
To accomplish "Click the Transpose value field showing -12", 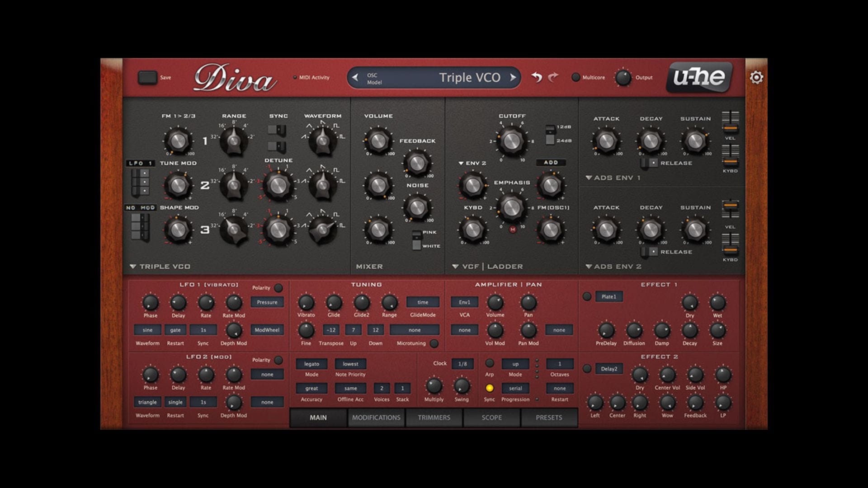I will (331, 330).
